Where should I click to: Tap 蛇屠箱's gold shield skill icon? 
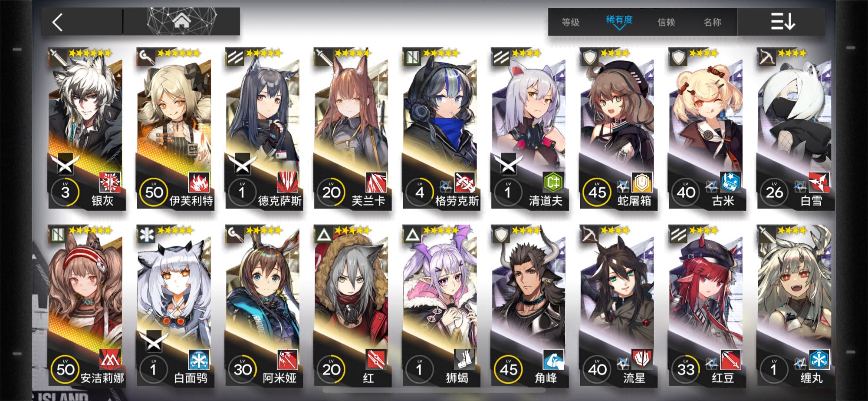tap(642, 182)
